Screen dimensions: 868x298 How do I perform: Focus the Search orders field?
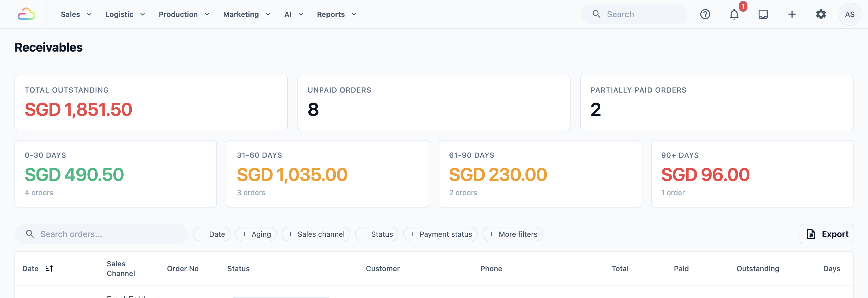pos(101,234)
